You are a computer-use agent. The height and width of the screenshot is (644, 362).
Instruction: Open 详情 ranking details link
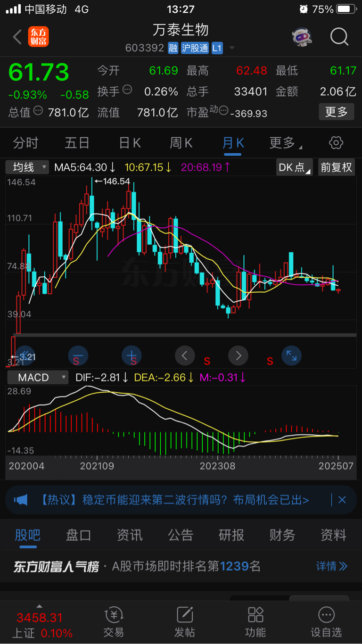click(x=332, y=566)
